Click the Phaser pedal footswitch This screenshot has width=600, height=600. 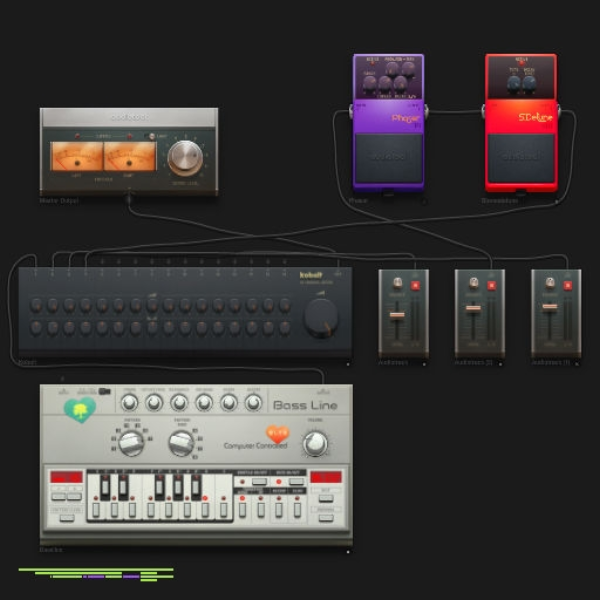tap(388, 158)
